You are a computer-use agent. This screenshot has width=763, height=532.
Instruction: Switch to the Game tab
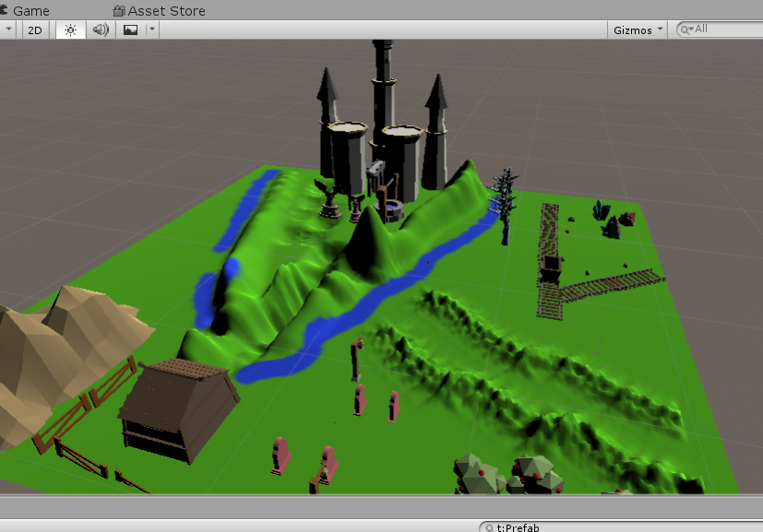pos(25,10)
